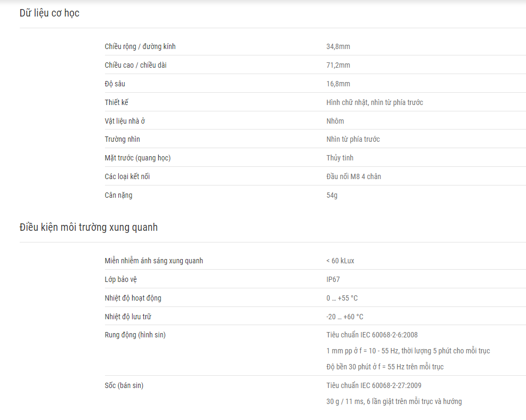Select the 'Nhiệt độ lưu trữ' label
The image size is (526, 420).
128,317
